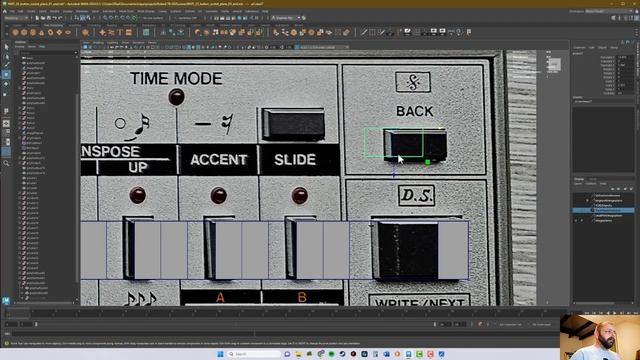Select the Translate X attribute label in the Channel Box
640x360 pixels.
coord(607,58)
